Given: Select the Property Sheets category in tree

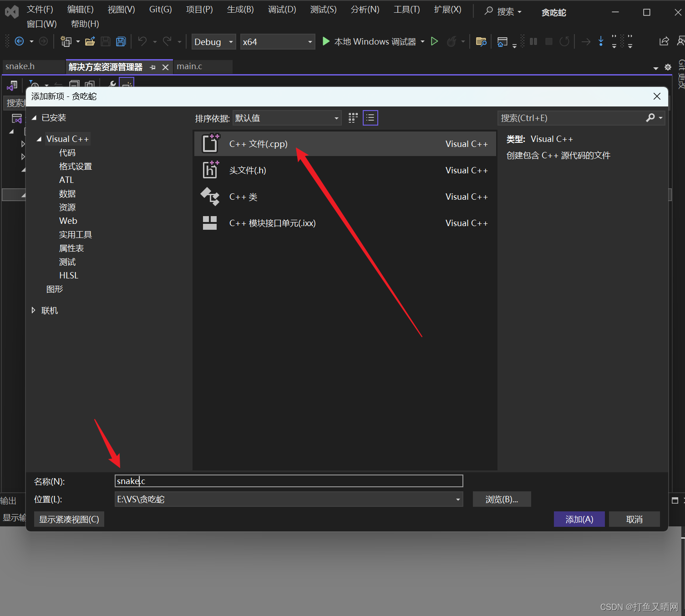Looking at the screenshot, I should click(x=71, y=248).
